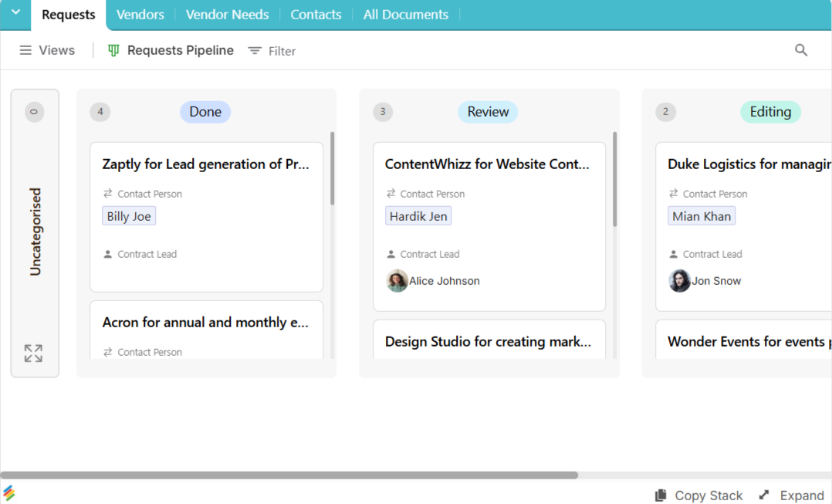
Task: Click the Contact Person link icon on Acron card
Action: coord(108,352)
